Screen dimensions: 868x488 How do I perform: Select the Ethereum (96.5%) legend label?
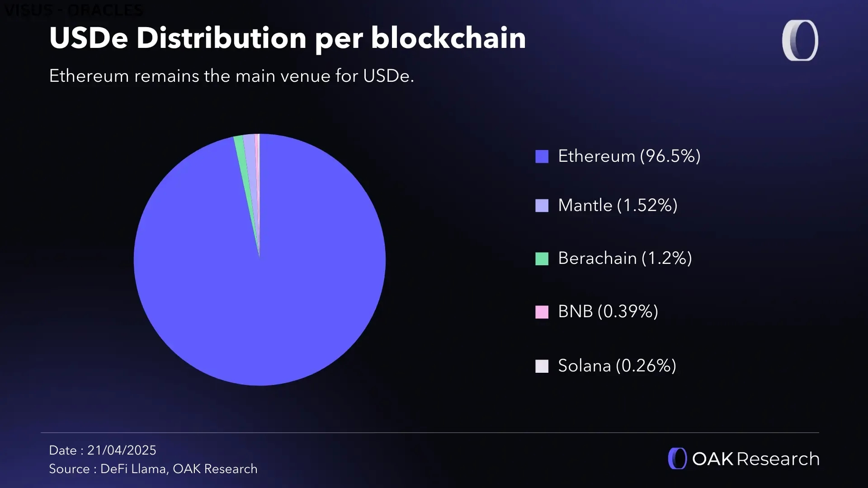tap(629, 156)
